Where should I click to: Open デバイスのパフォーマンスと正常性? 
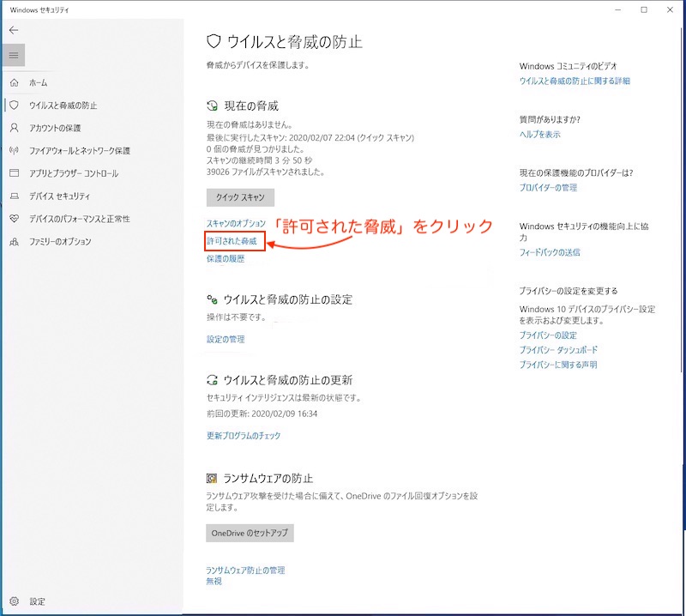tap(80, 219)
